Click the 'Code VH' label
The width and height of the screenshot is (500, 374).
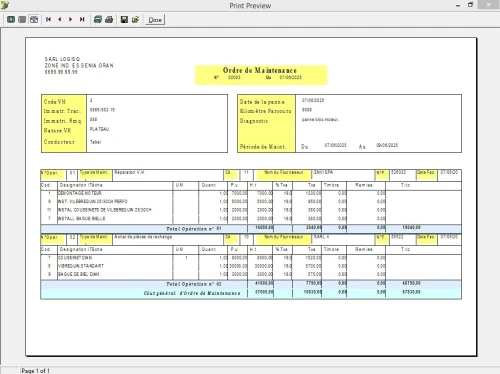coord(54,102)
